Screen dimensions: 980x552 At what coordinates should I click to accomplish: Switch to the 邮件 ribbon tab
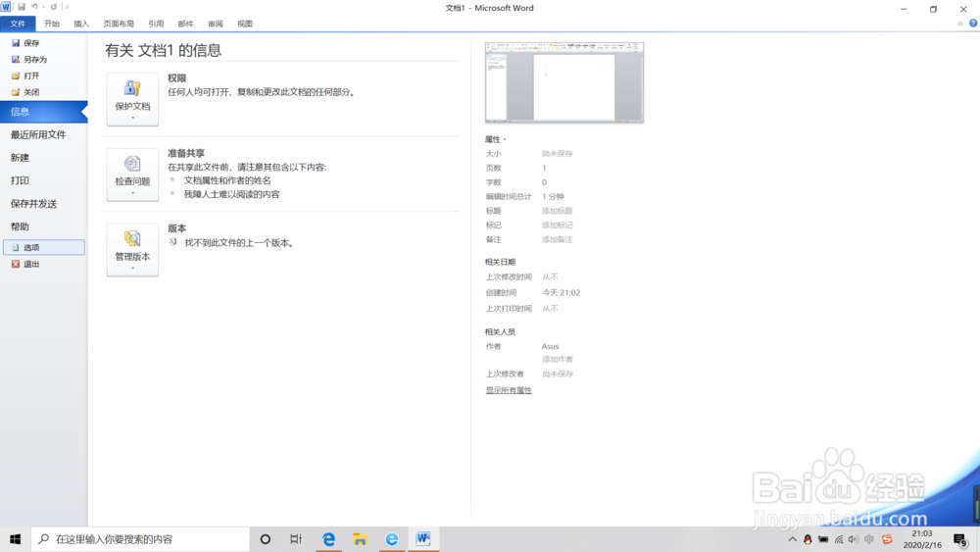(x=185, y=24)
